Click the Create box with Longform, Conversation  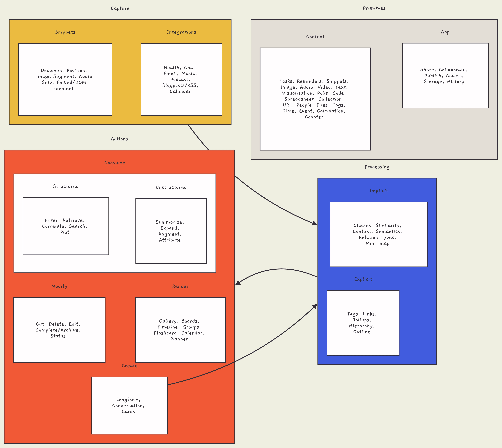pyautogui.click(x=129, y=405)
